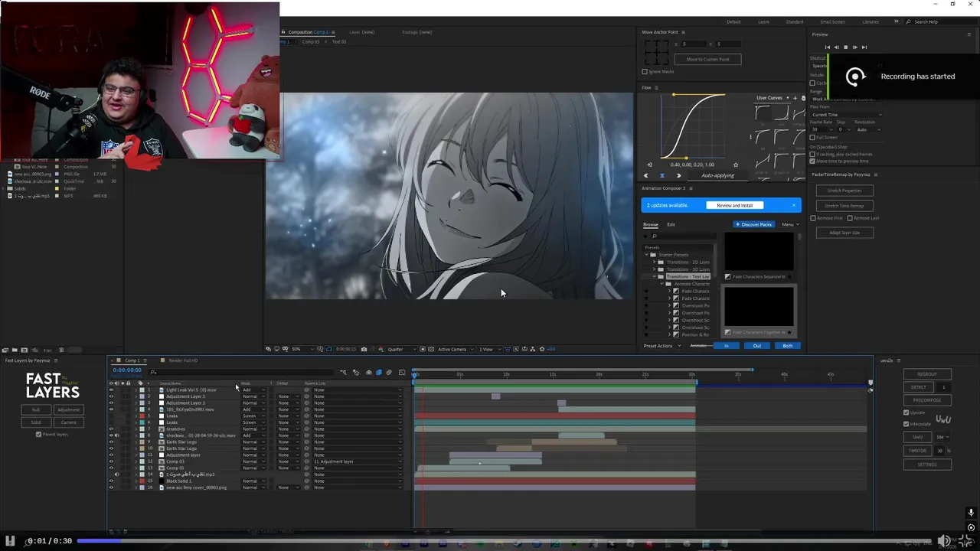Click REGROUP button in uwu2x panel
This screenshot has width=980, height=551.
(x=927, y=374)
